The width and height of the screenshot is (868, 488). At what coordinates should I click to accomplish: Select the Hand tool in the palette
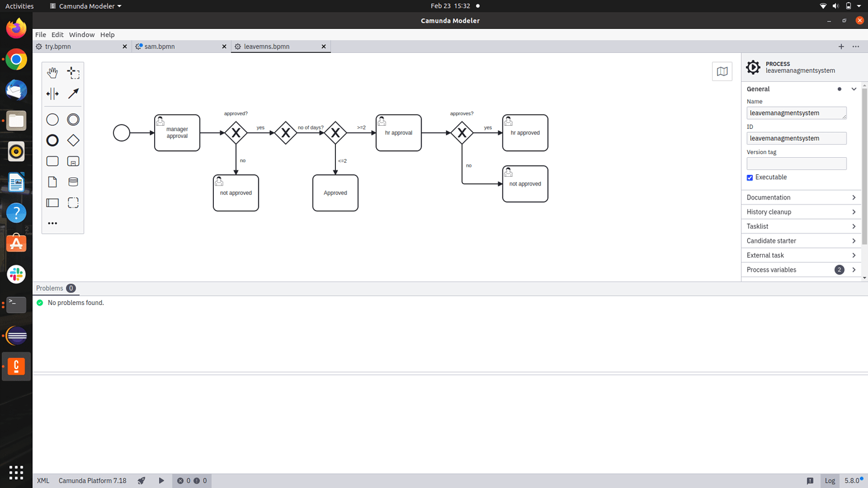pos(52,73)
